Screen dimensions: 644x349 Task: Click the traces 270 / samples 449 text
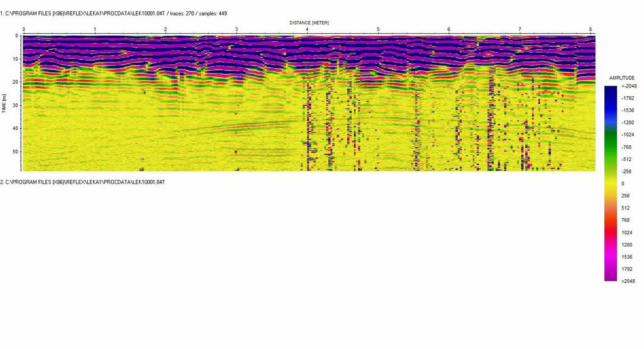click(x=198, y=13)
